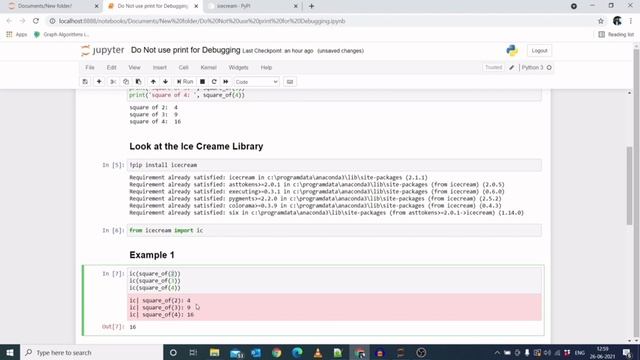Restart the kernel using toolbar icon
The height and width of the screenshot is (360, 640).
click(214, 82)
